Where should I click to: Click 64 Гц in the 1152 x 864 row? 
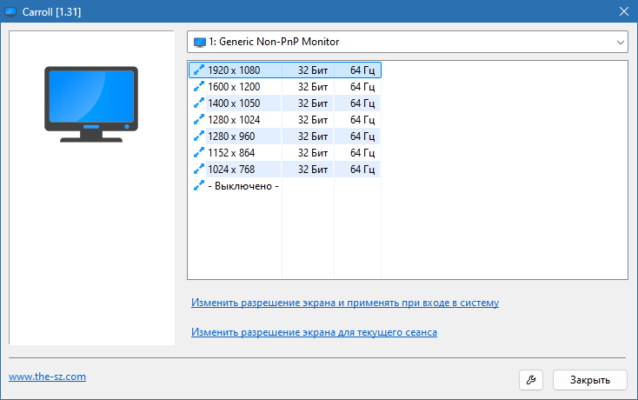coord(362,153)
